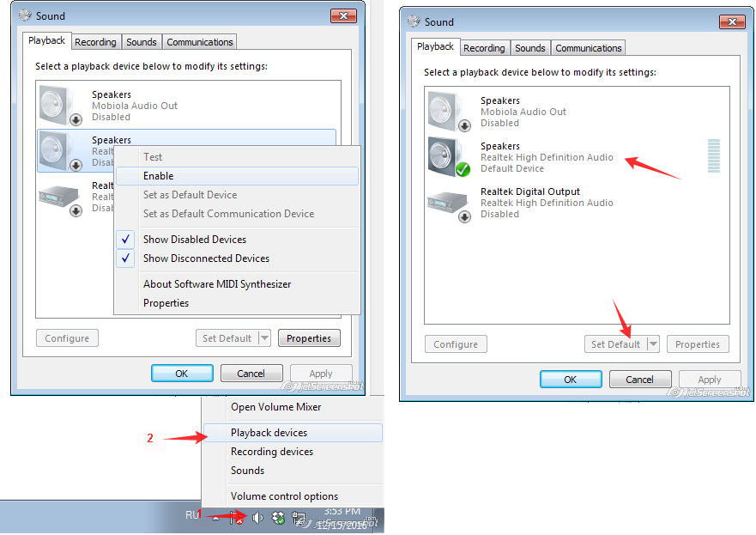Click the Speakers volume level meter
Image resolution: width=756 pixels, height=535 pixels.
(714, 155)
